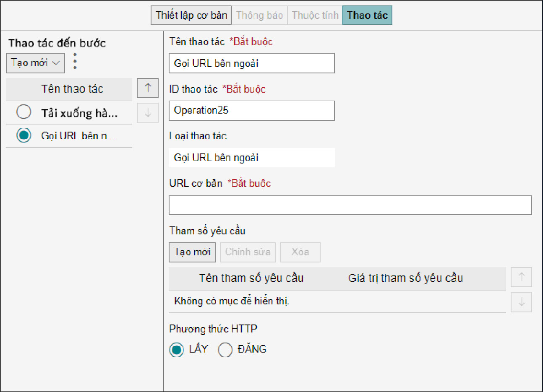Click the three-dot more options icon

[75, 61]
